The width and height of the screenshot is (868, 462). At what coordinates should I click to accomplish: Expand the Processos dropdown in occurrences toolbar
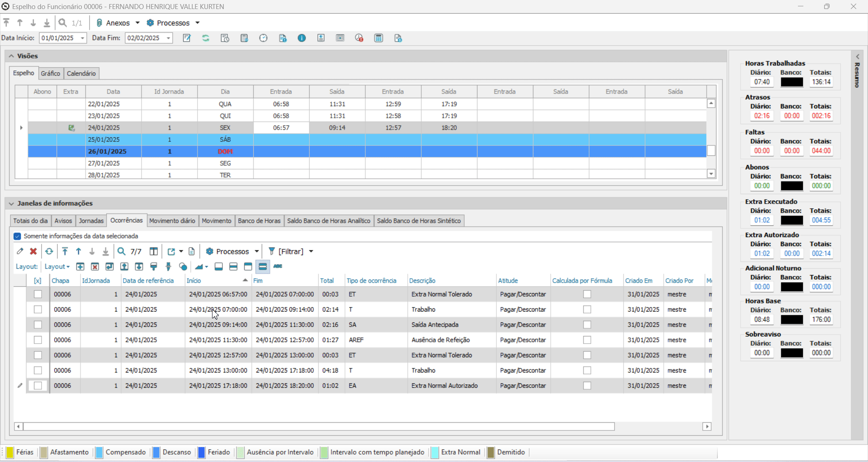[256, 252]
